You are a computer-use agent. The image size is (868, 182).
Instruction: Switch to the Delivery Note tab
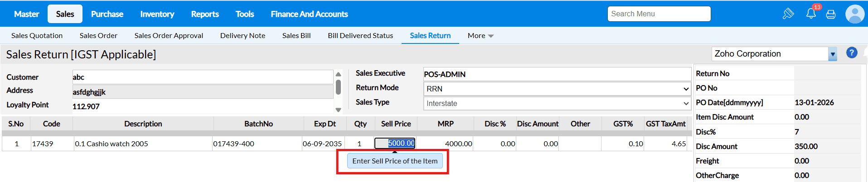(242, 35)
